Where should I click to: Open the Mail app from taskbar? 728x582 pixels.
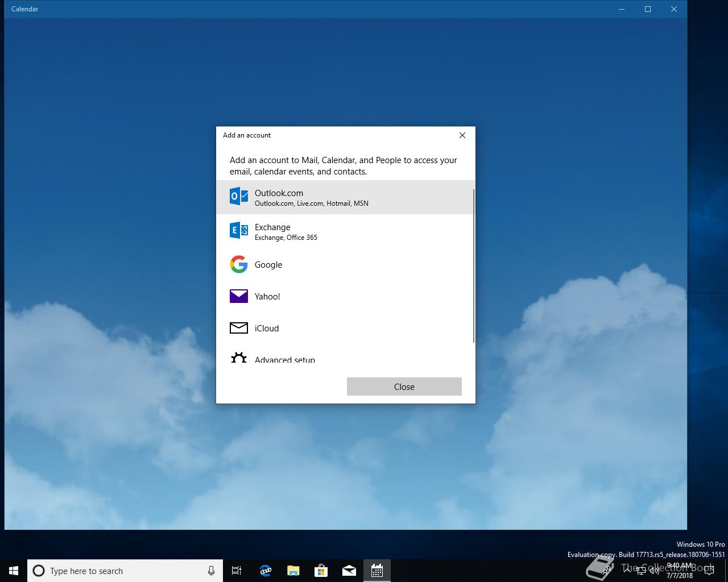point(349,571)
